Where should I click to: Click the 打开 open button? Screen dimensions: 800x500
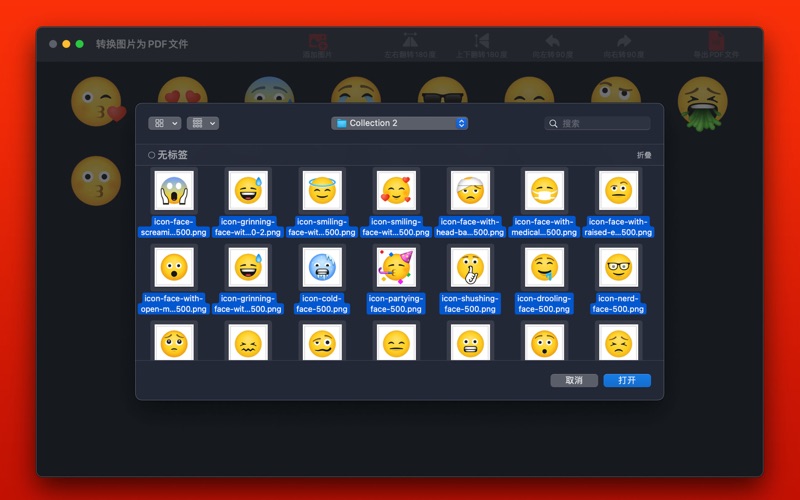pos(627,380)
